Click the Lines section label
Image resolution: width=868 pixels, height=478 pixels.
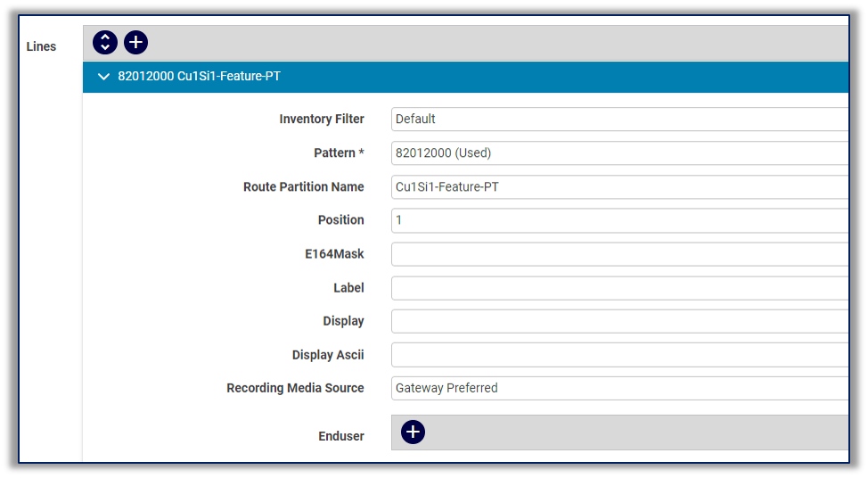[41, 46]
